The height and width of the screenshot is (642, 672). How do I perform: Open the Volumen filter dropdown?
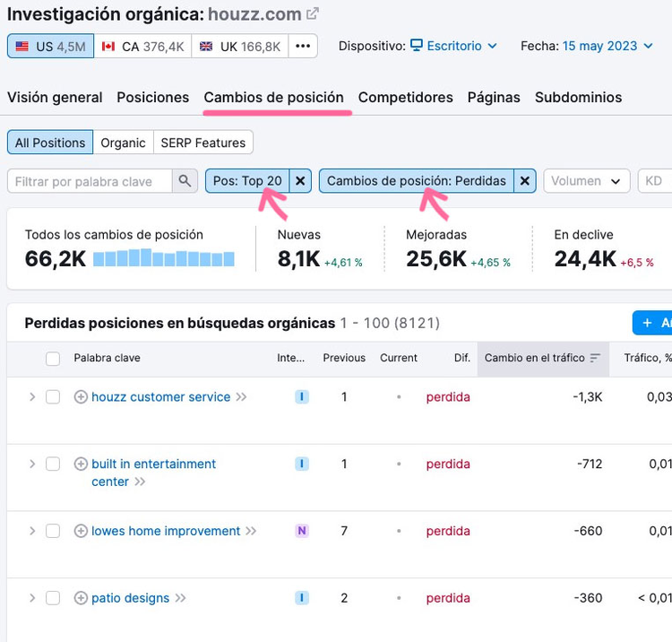pos(587,181)
